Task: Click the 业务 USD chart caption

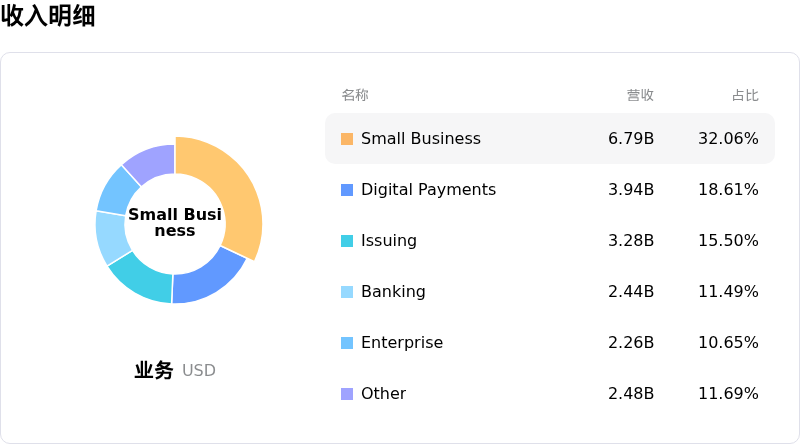Action: point(175,370)
